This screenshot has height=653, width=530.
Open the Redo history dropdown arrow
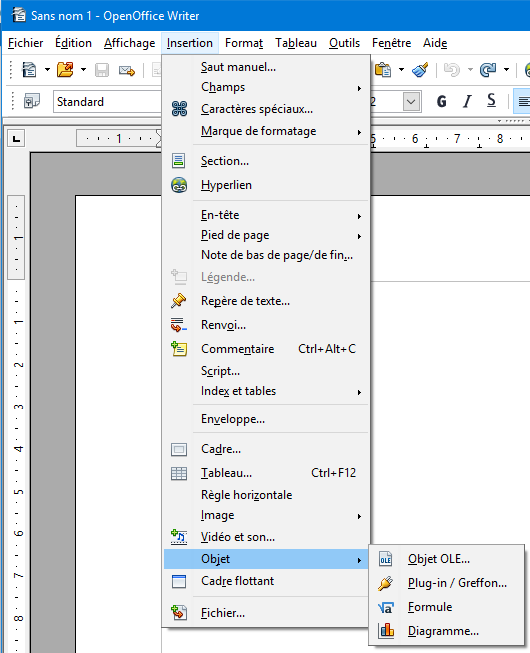(506, 70)
